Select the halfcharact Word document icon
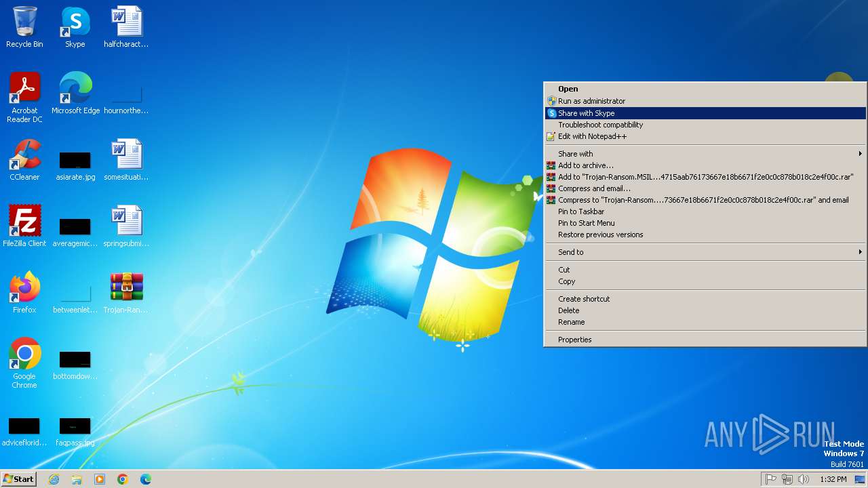This screenshot has height=488, width=868. 126,28
